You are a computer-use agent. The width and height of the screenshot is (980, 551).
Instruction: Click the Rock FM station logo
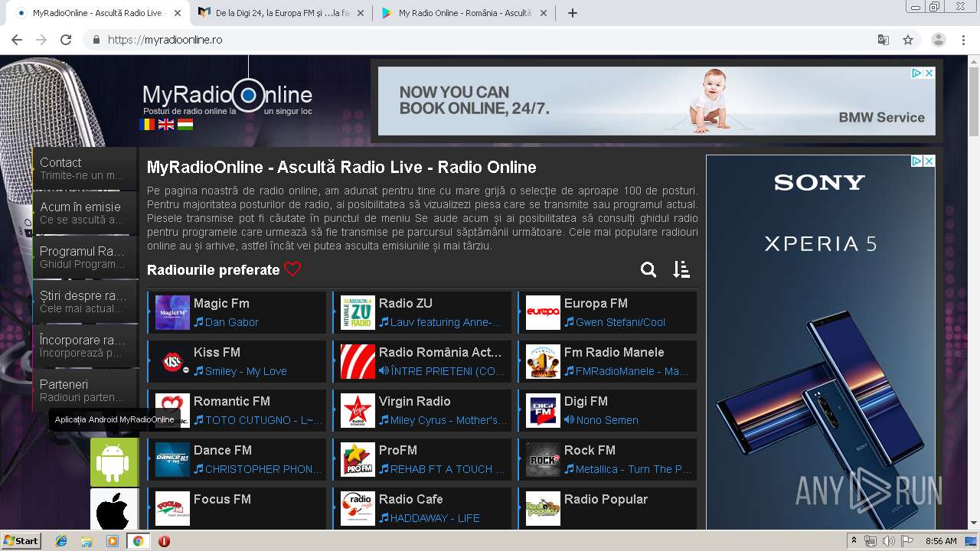(x=543, y=460)
